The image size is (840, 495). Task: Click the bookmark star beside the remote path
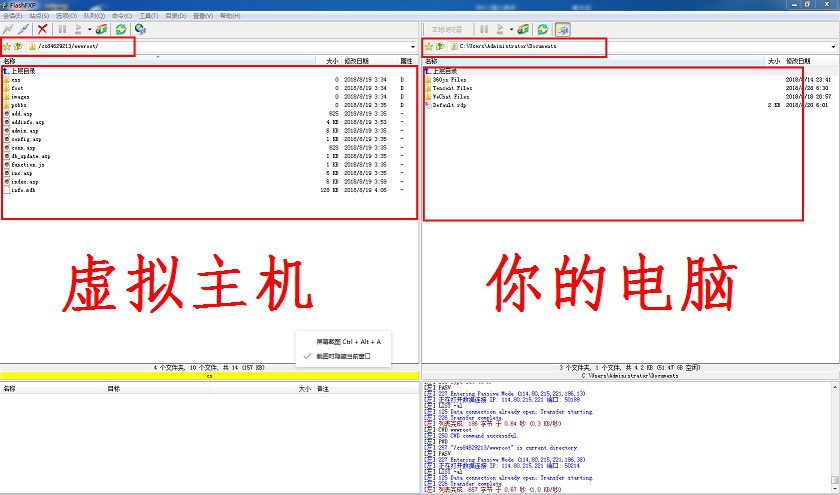[x=6, y=46]
